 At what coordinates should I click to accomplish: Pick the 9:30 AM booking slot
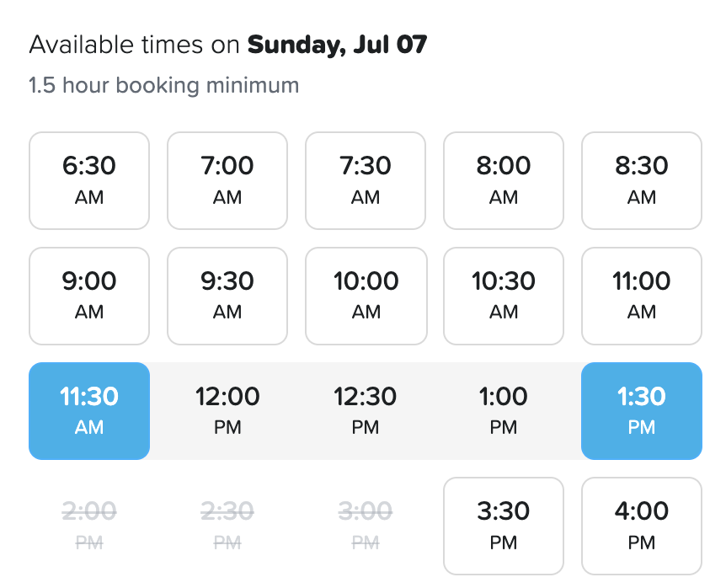click(x=227, y=295)
